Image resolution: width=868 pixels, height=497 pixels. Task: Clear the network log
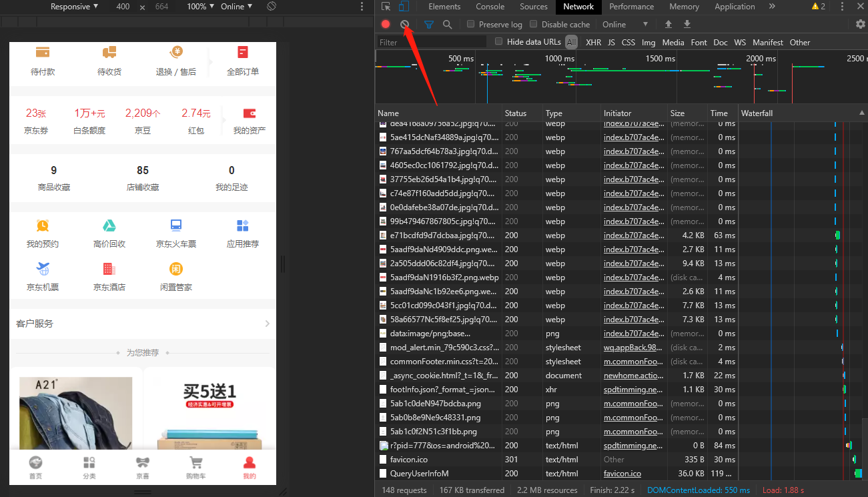[x=405, y=25]
